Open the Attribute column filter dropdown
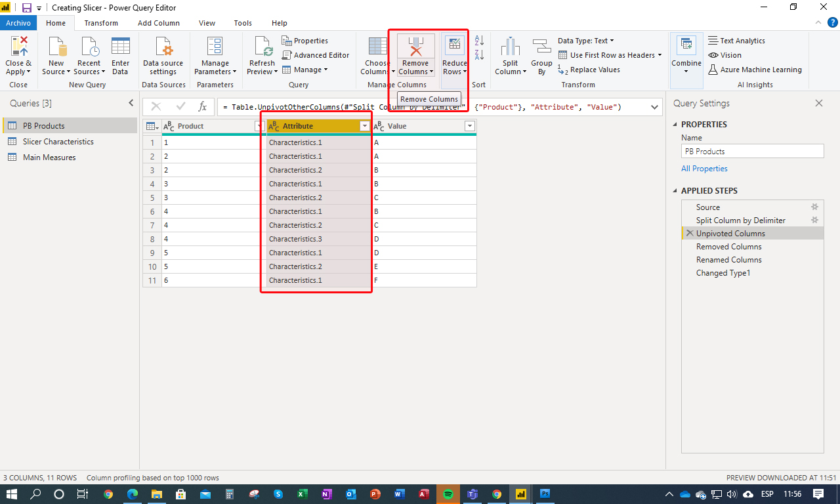Screen dimensions: 840x504 tap(364, 126)
